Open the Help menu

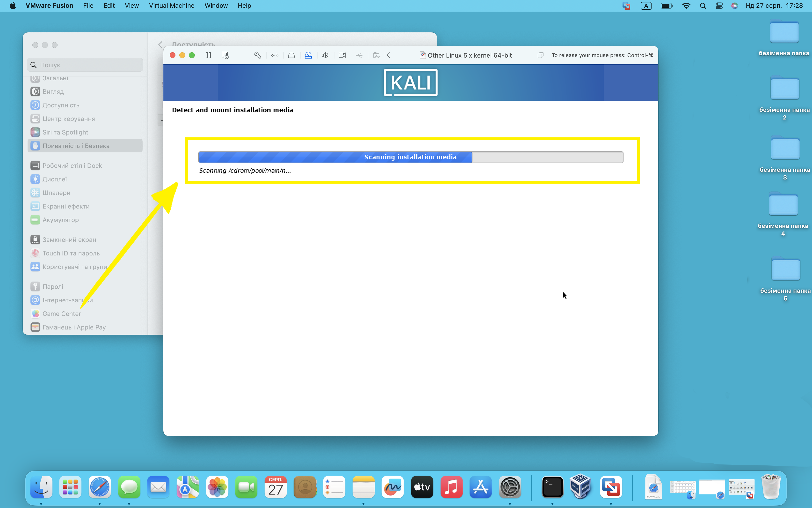[x=244, y=6]
